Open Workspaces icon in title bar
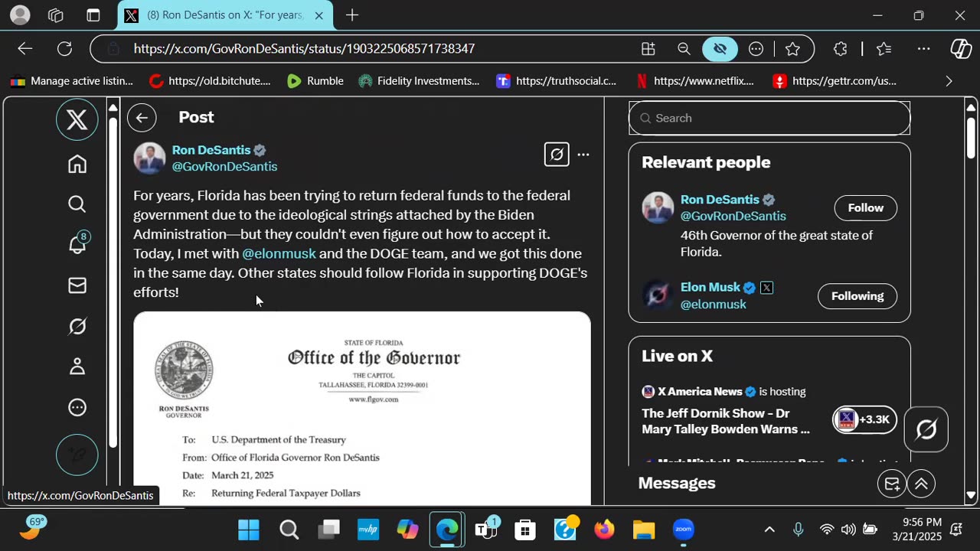 [x=56, y=15]
